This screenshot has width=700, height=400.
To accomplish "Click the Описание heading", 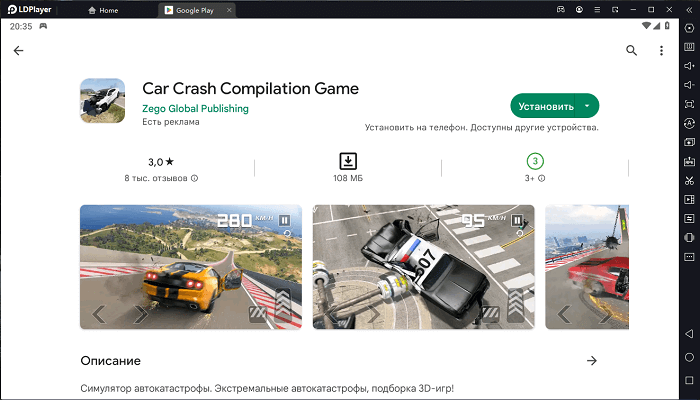I will click(110, 361).
